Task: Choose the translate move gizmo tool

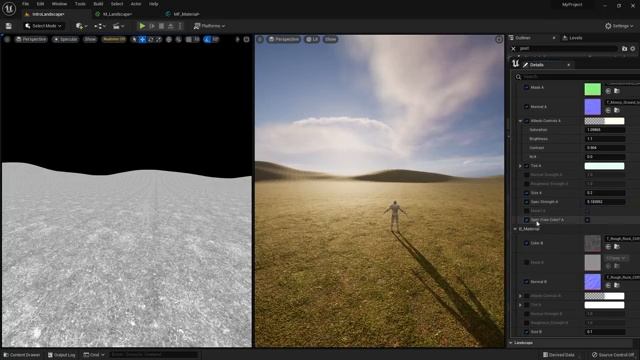Action: coord(142,40)
